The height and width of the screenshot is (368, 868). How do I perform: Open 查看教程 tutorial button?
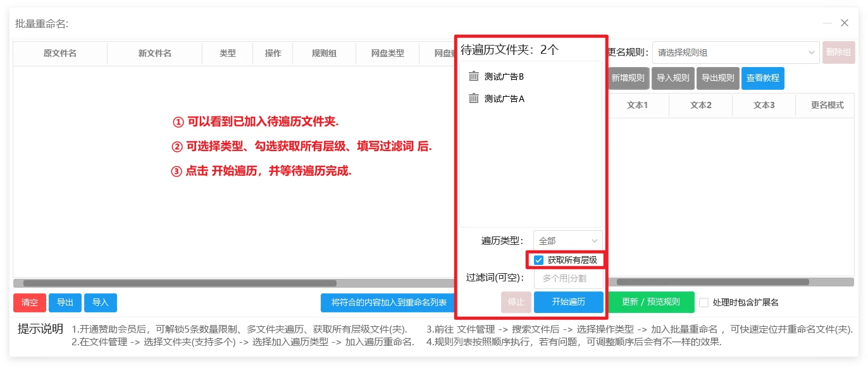(x=762, y=78)
